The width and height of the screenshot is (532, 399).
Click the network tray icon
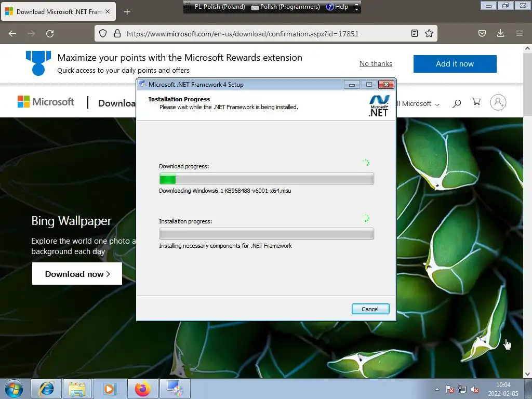[462, 389]
